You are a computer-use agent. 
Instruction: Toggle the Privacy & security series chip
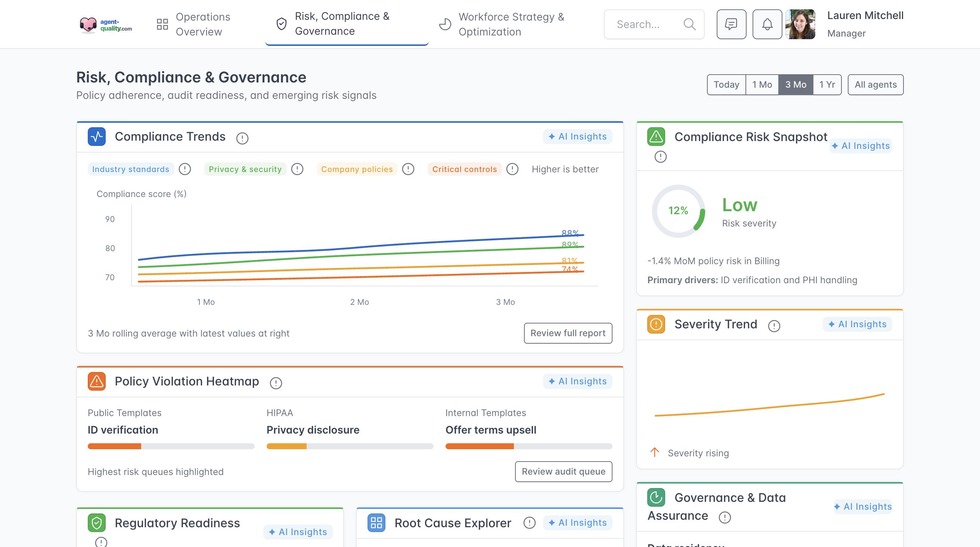(245, 169)
